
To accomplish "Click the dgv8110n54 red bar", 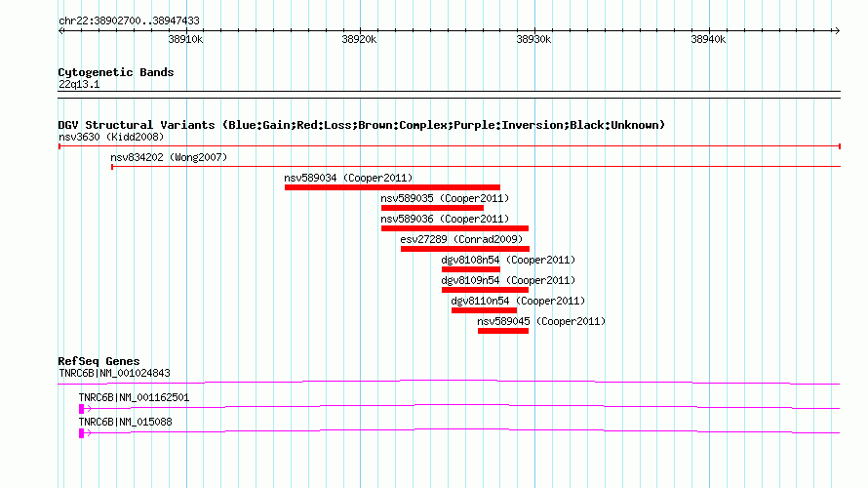I will point(485,310).
